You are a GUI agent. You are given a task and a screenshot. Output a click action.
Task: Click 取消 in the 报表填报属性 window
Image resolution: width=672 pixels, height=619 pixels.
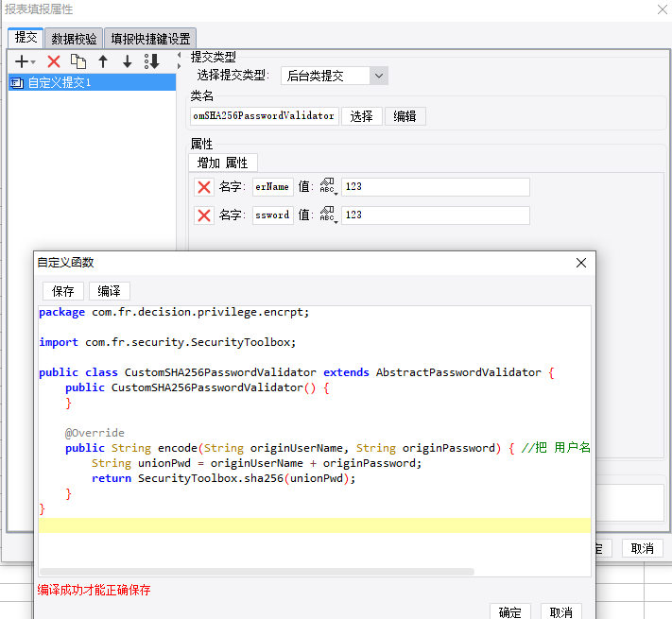pyautogui.click(x=642, y=548)
